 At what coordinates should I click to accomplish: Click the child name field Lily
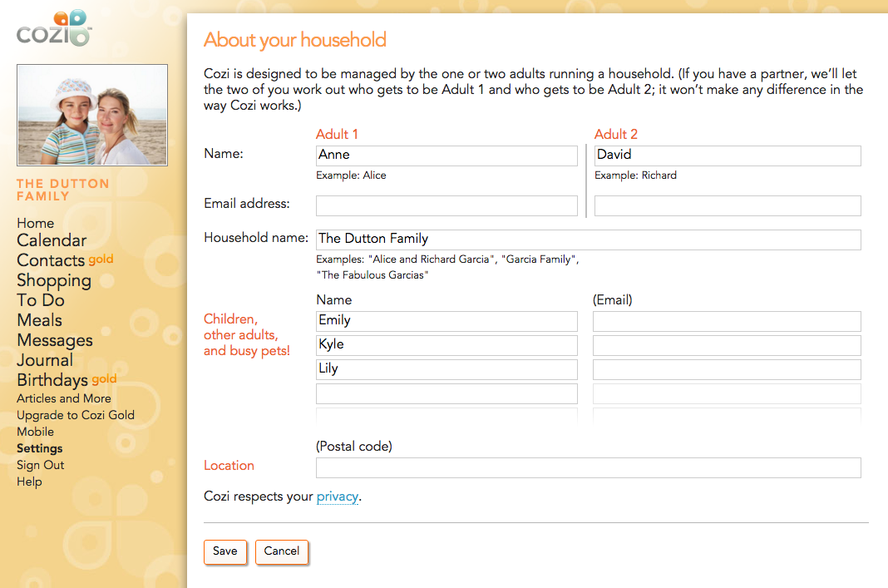tap(446, 369)
